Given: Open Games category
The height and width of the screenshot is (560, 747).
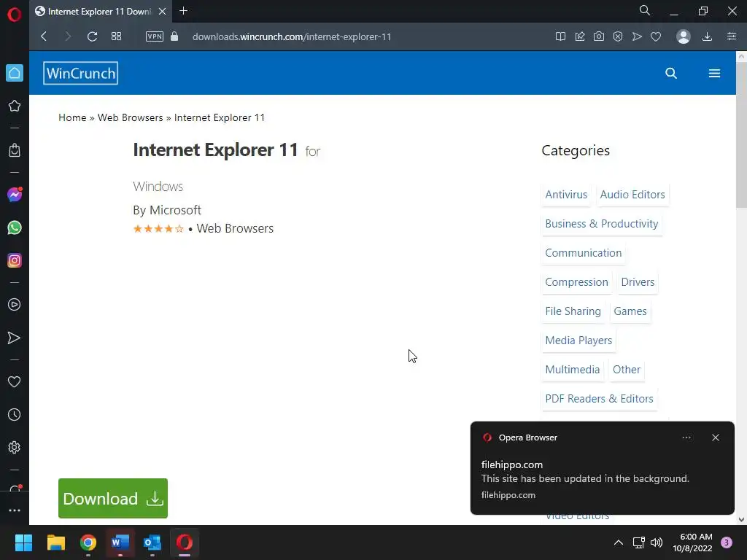Looking at the screenshot, I should (630, 311).
